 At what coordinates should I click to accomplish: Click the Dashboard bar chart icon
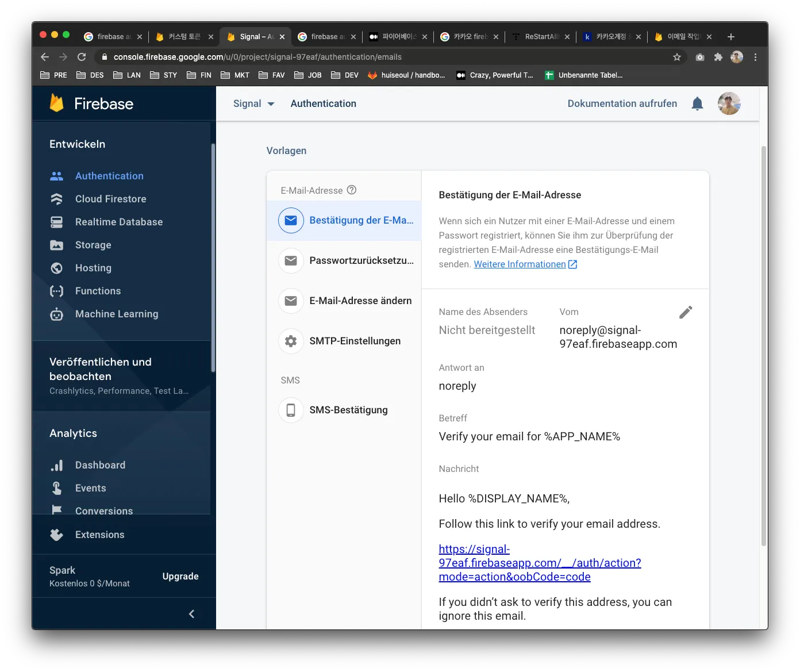click(x=56, y=465)
